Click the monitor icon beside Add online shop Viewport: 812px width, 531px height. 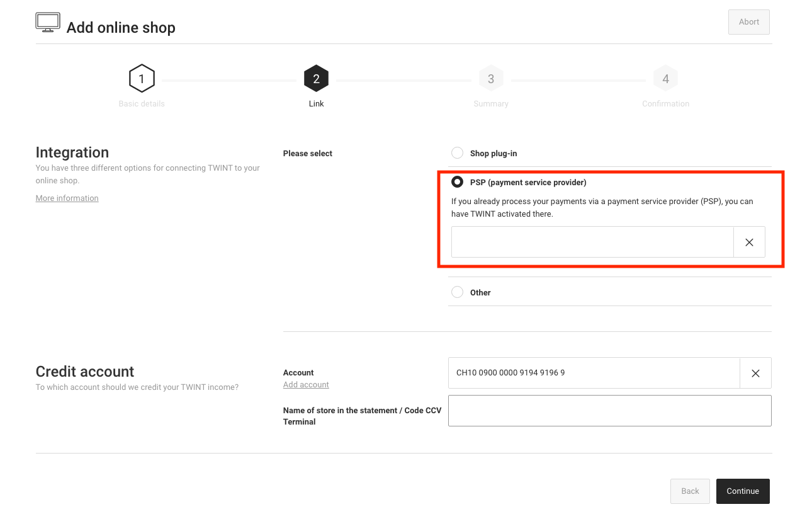tap(48, 23)
